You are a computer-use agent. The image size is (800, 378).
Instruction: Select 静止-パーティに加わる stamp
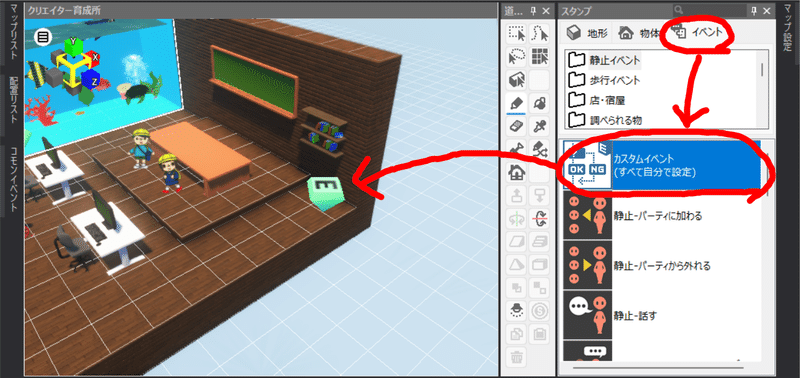click(662, 216)
